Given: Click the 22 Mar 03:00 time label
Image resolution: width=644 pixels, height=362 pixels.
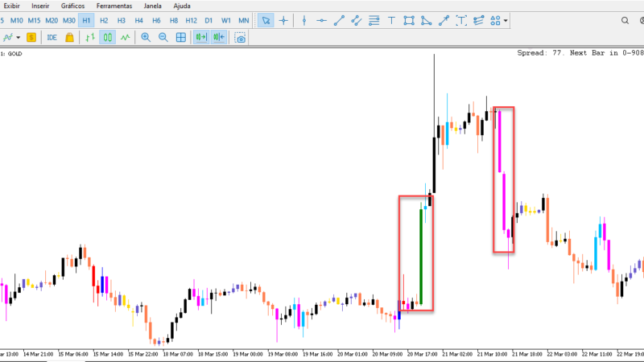Looking at the screenshot, I should tap(562, 354).
